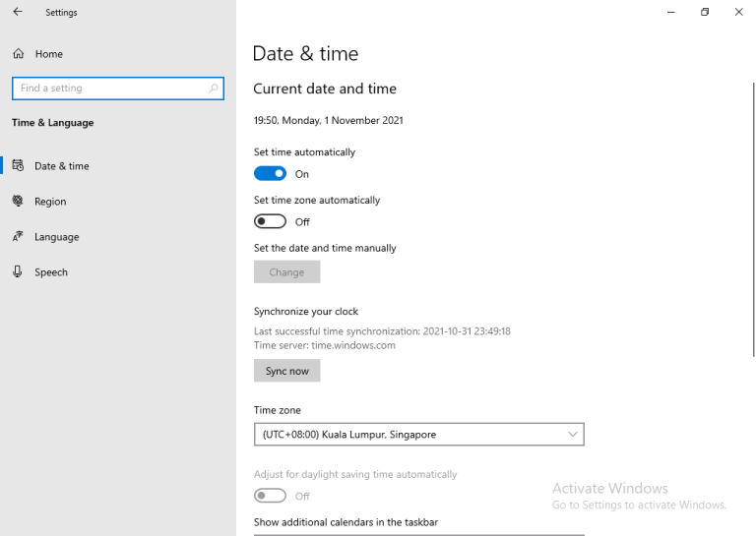
Task: Expand time zone list via chevron arrow
Action: pyautogui.click(x=573, y=434)
